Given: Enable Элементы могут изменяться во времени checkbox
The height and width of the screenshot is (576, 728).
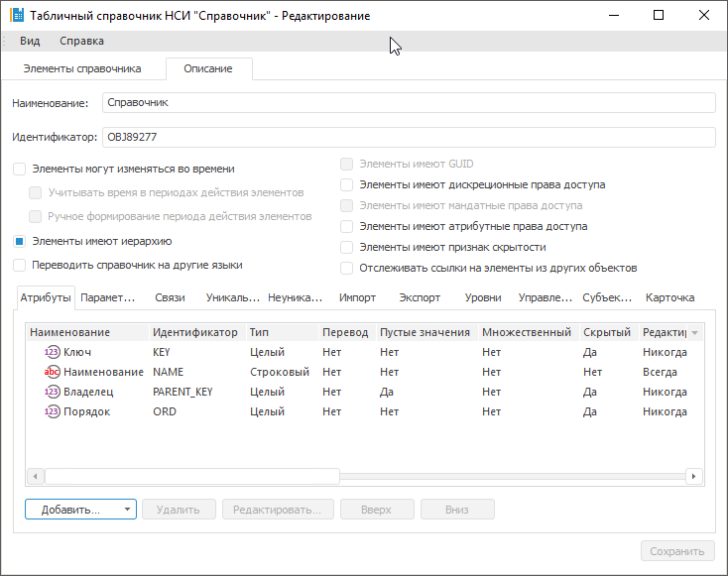Looking at the screenshot, I should pos(20,170).
